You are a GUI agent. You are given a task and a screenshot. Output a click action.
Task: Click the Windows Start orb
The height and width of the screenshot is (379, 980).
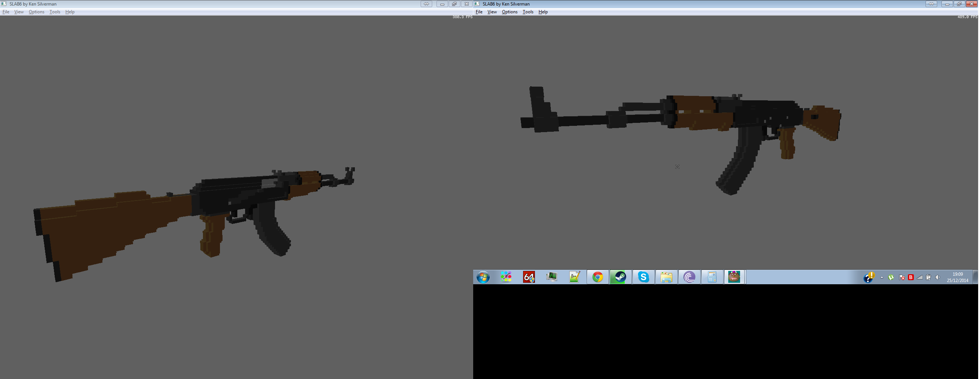point(483,277)
